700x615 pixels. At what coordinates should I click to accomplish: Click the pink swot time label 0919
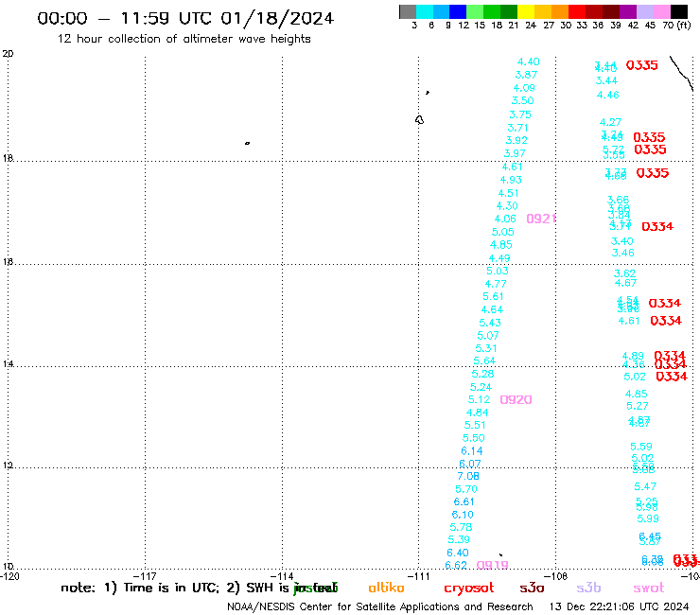[x=493, y=565]
